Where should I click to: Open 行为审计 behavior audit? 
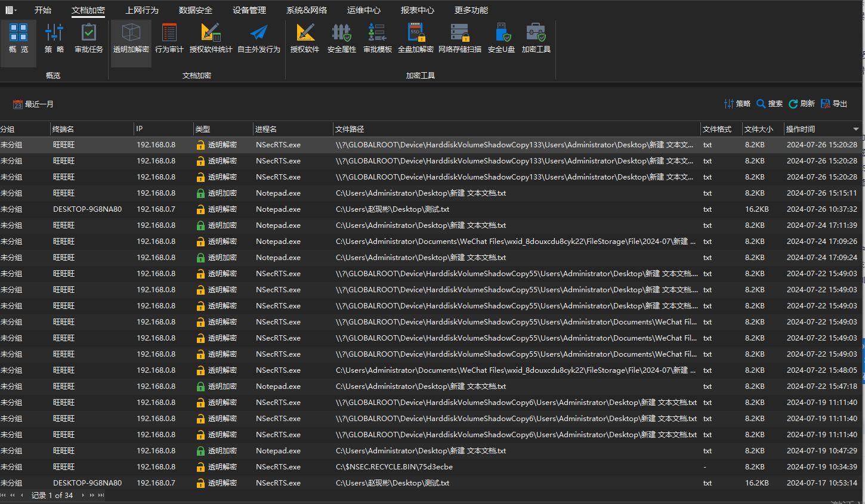click(x=169, y=38)
